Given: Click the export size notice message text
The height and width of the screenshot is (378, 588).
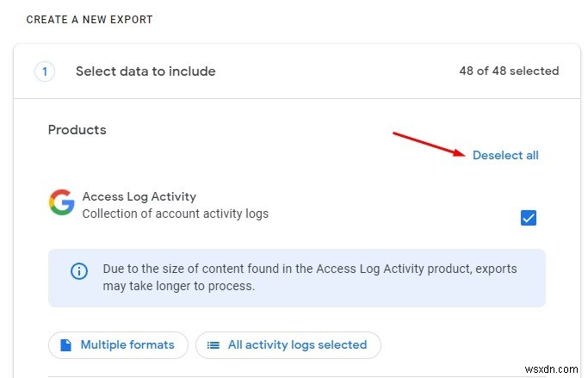Looking at the screenshot, I should click(x=308, y=277).
